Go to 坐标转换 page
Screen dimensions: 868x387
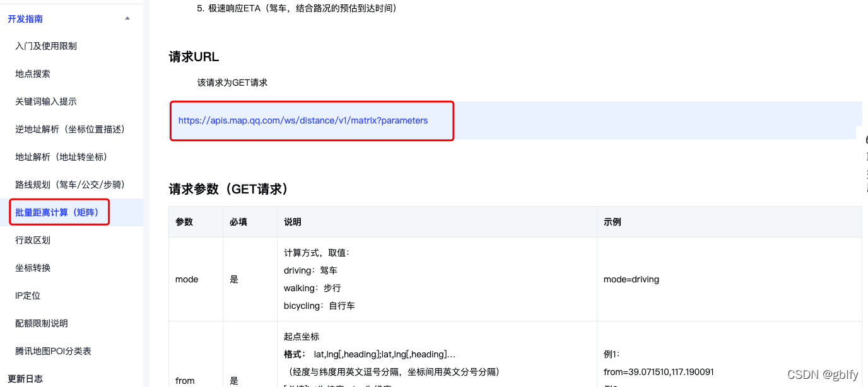click(x=33, y=268)
